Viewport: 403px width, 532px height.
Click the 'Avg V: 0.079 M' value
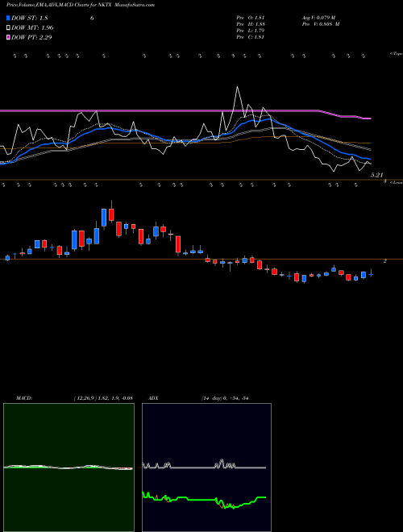click(x=318, y=18)
